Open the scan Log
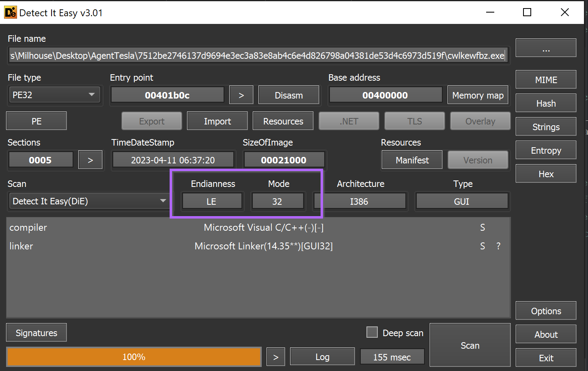Screen dimensions: 588x371 point(322,357)
